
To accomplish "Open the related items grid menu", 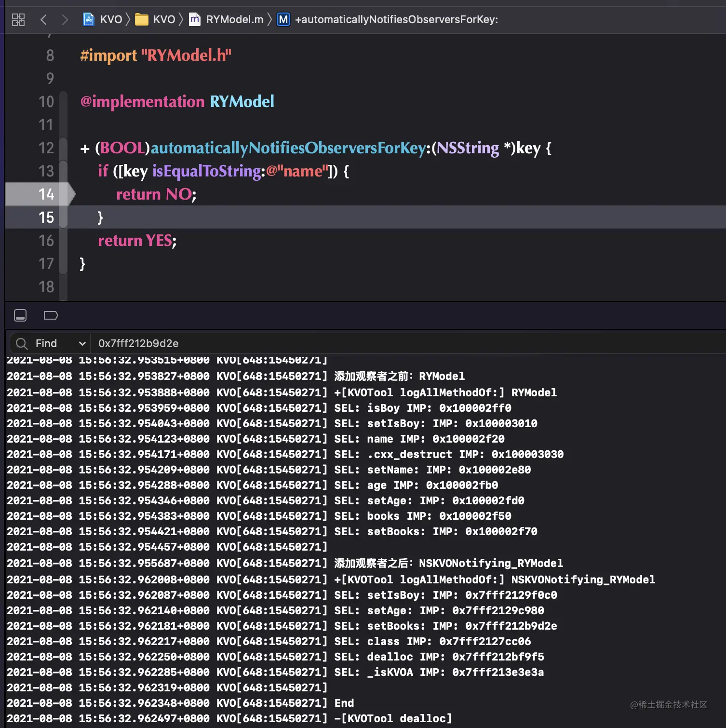I will pyautogui.click(x=18, y=20).
